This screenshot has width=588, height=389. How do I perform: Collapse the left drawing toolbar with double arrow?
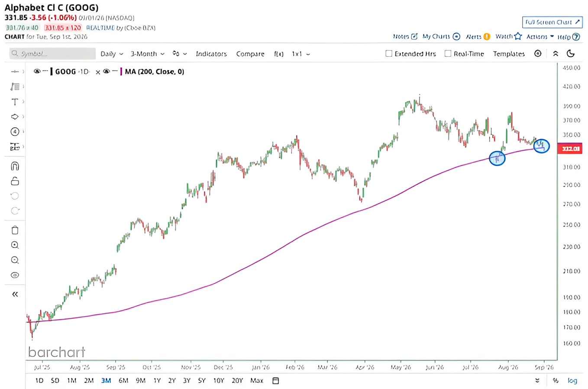click(15, 295)
